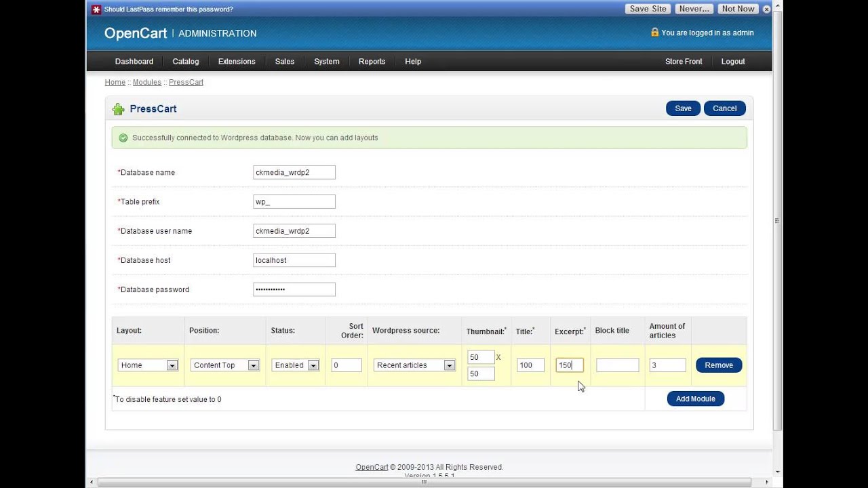The image size is (868, 488).
Task: Click the green success checkmark icon
Action: click(x=123, y=138)
